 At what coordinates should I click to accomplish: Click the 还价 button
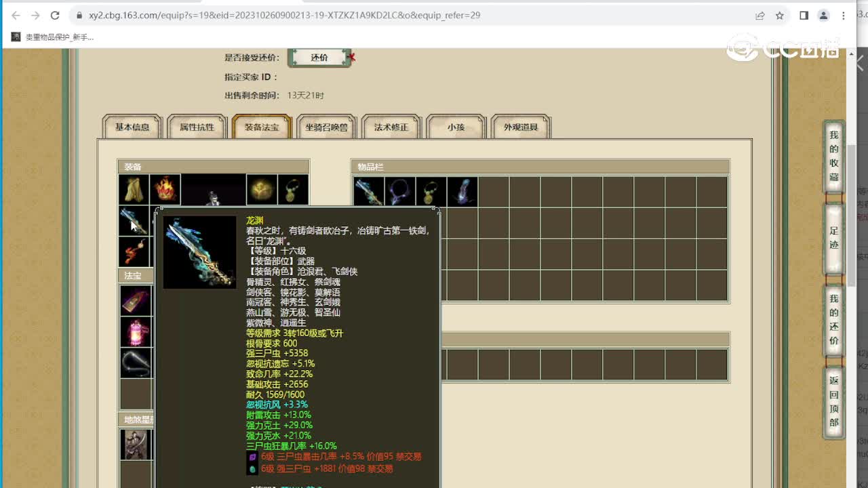tap(319, 58)
